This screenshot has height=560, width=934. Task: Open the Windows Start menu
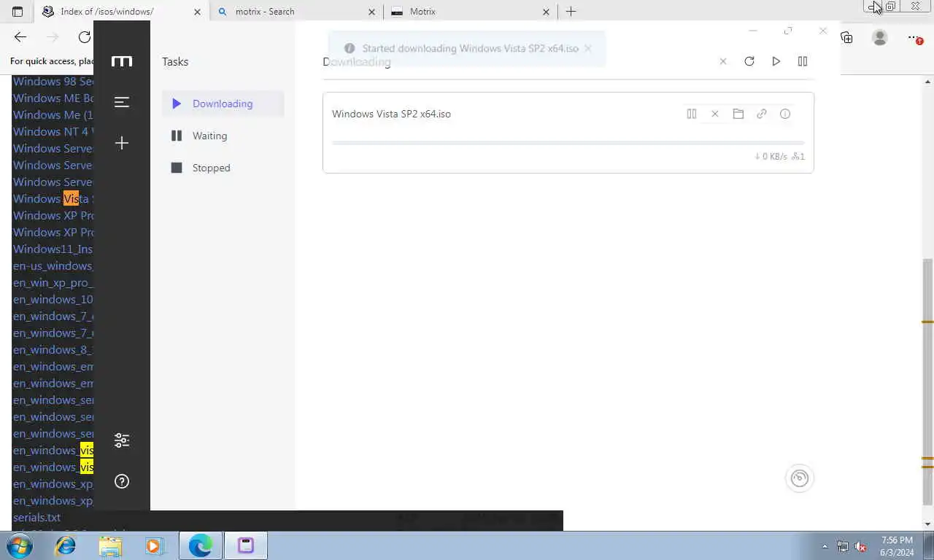[20, 545]
